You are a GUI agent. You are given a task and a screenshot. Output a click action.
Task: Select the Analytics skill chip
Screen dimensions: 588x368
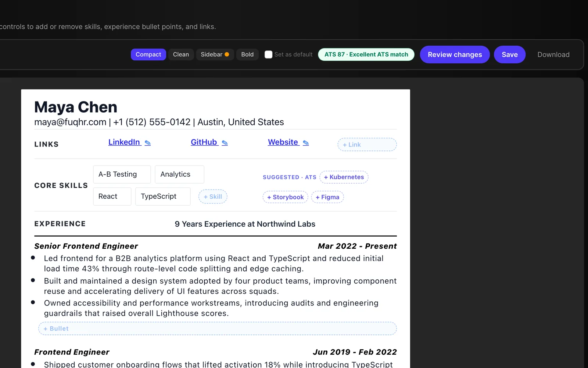tap(179, 174)
